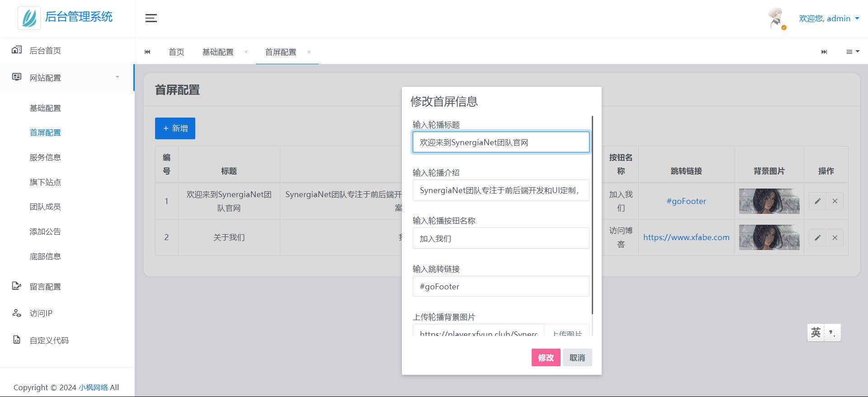Close the 首屏配置 tab
This screenshot has height=397, width=868.
309,52
